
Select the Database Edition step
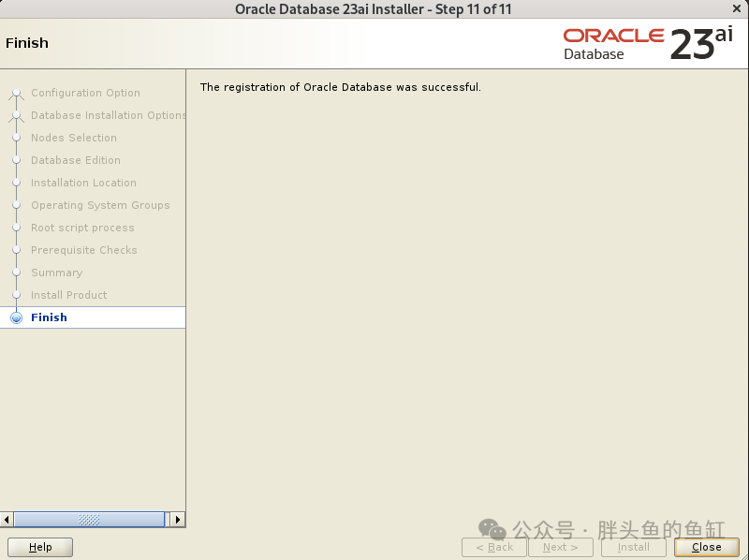tap(76, 160)
